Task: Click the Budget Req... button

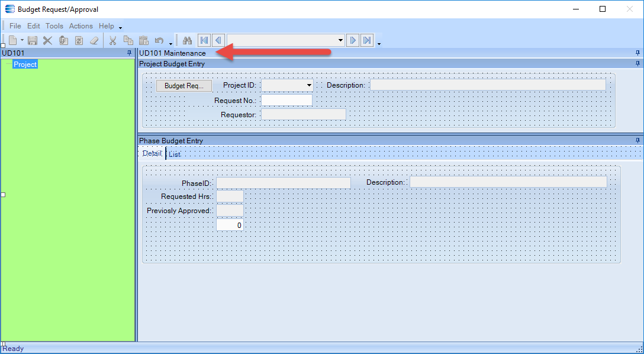Action: coord(184,86)
